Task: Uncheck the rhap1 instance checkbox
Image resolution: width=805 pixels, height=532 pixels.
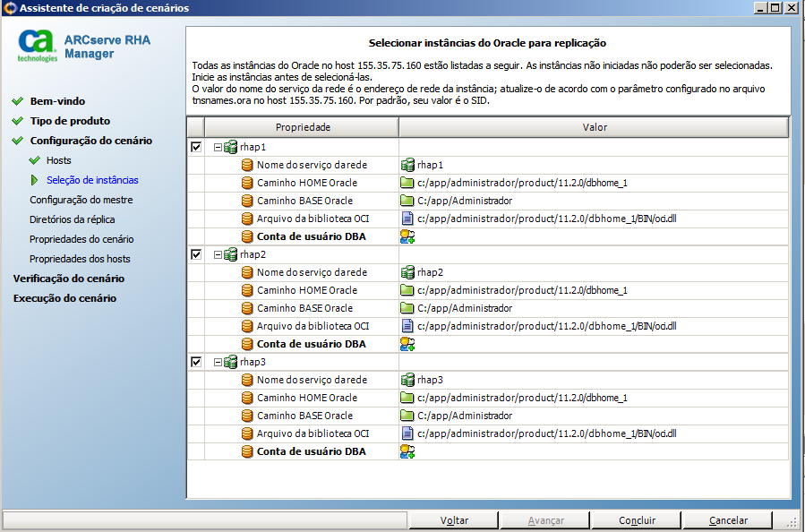Action: coord(196,147)
